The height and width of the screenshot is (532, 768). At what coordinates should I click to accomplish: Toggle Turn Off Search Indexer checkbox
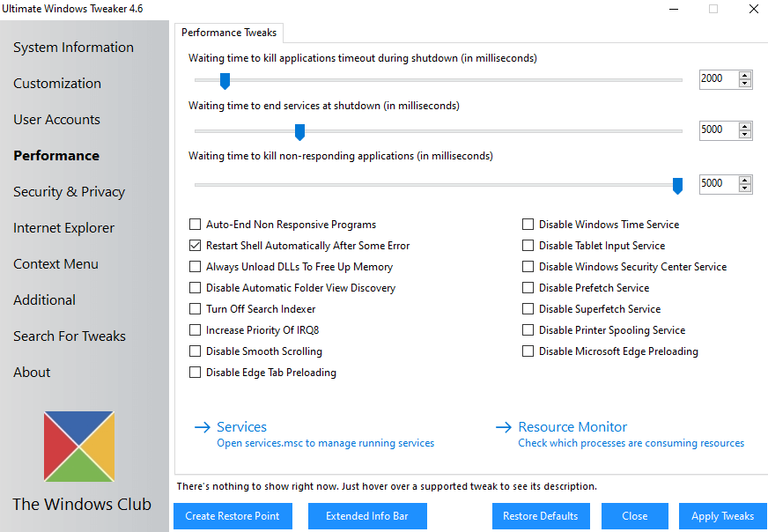pyautogui.click(x=196, y=309)
